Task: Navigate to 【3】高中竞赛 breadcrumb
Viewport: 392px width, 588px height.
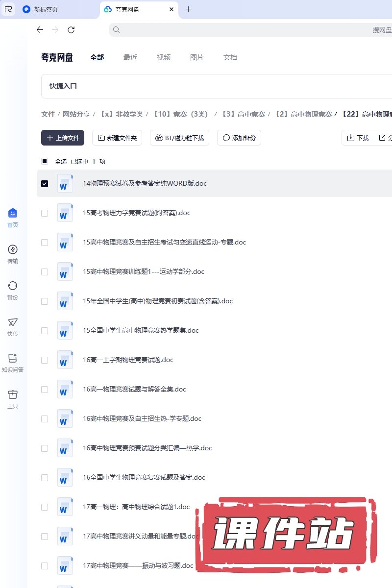Action: [x=243, y=114]
